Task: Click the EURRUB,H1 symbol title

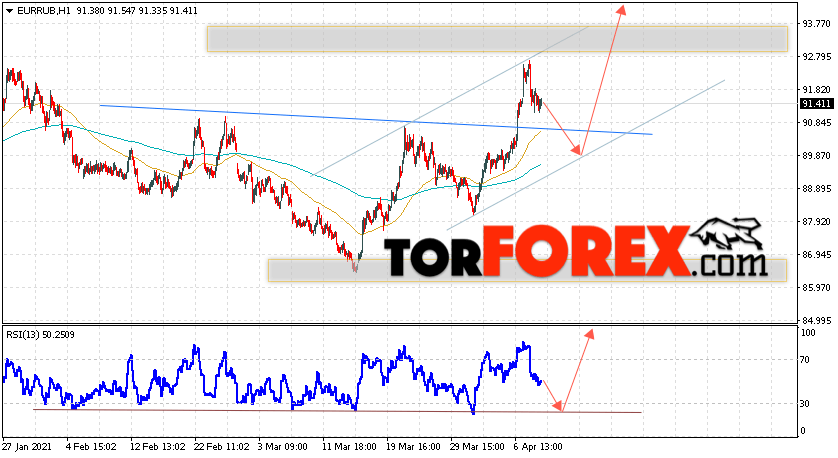Action: (44, 11)
